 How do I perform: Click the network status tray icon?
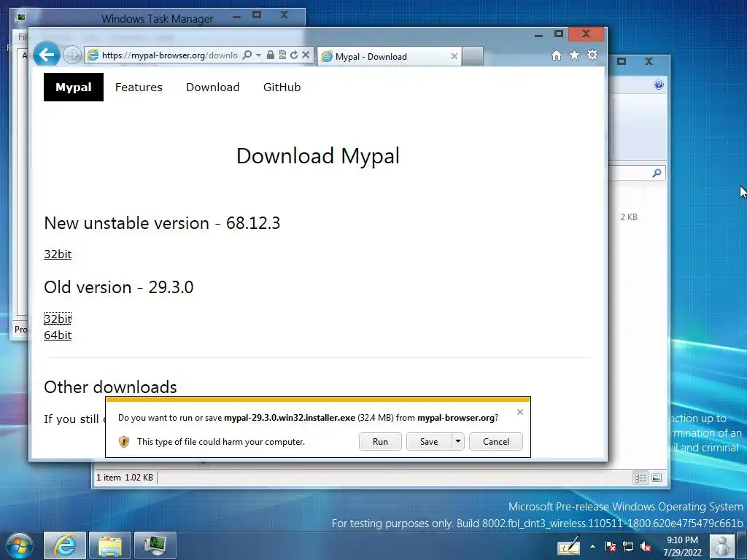[x=628, y=547]
